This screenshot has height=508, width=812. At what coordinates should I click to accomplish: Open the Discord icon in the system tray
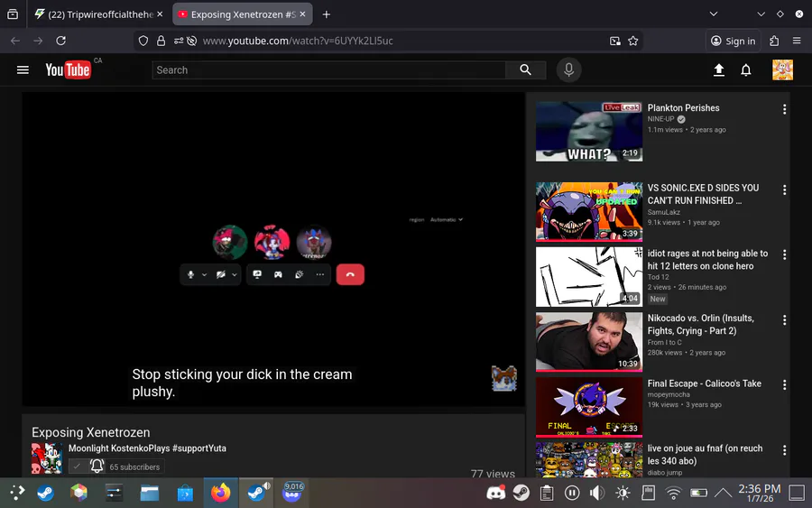pos(495,493)
